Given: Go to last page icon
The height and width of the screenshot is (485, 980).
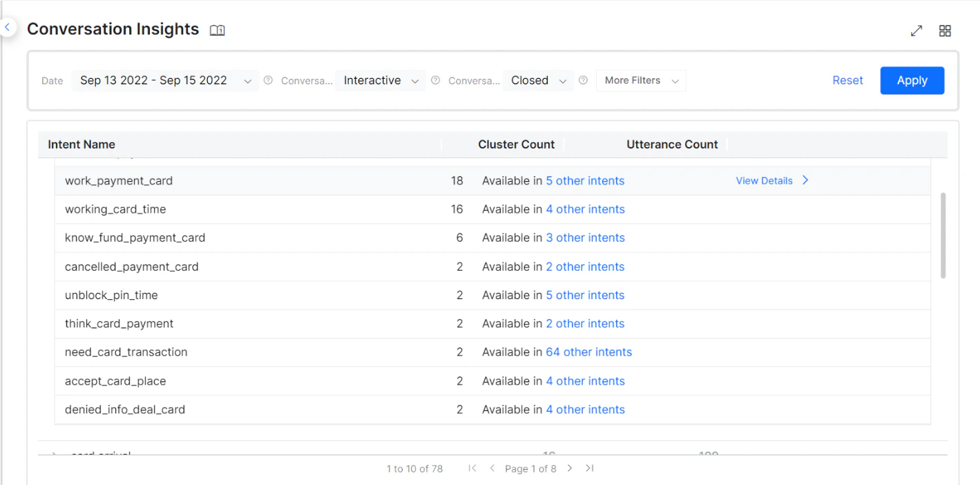Looking at the screenshot, I should [x=589, y=468].
